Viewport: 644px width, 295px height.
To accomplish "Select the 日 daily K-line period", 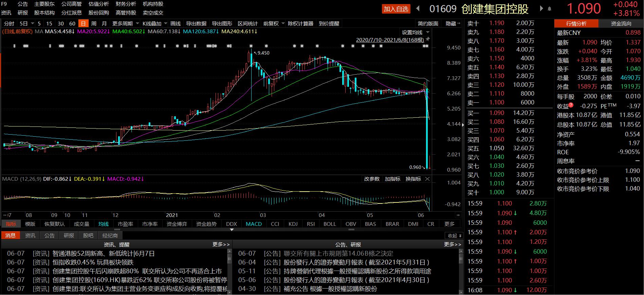I will [x=83, y=23].
